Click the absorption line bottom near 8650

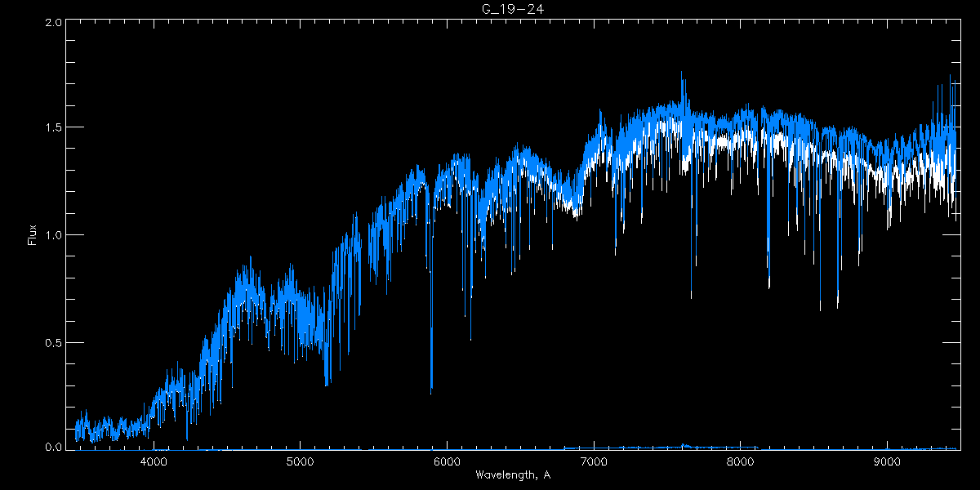point(837,306)
